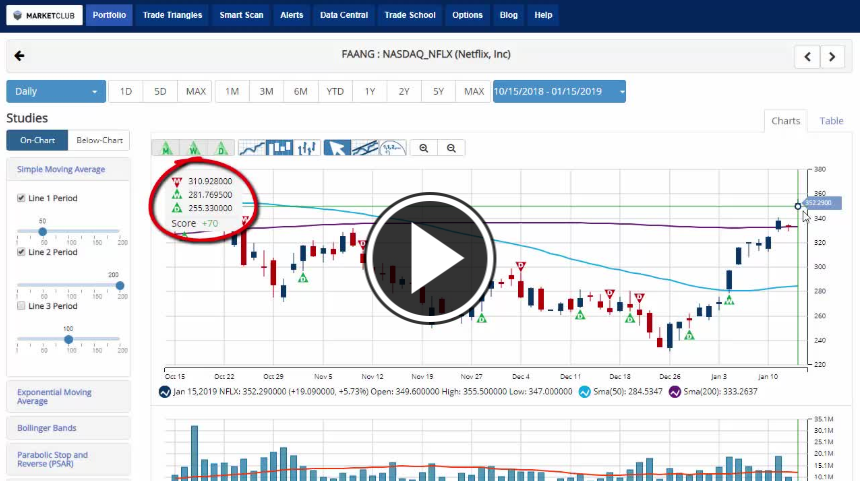Click the Score +70 text
Viewport: 860px width, 481px height.
pos(194,223)
